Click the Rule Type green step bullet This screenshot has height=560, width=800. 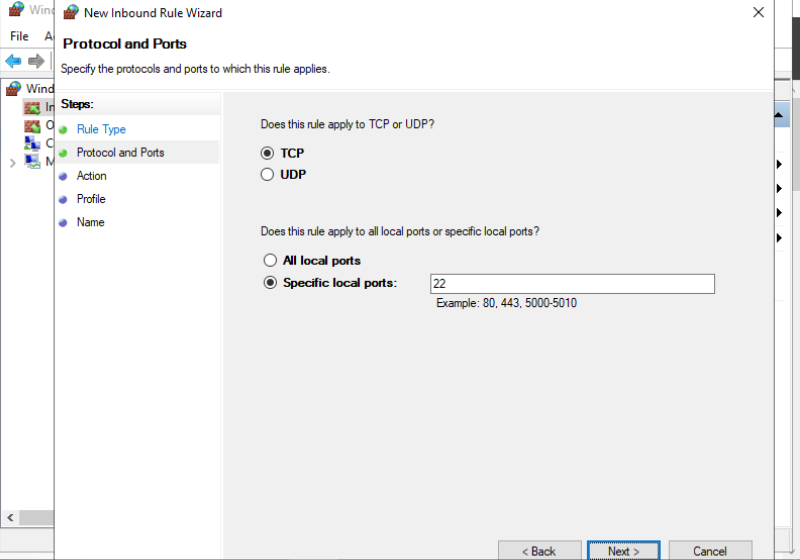pos(63,130)
